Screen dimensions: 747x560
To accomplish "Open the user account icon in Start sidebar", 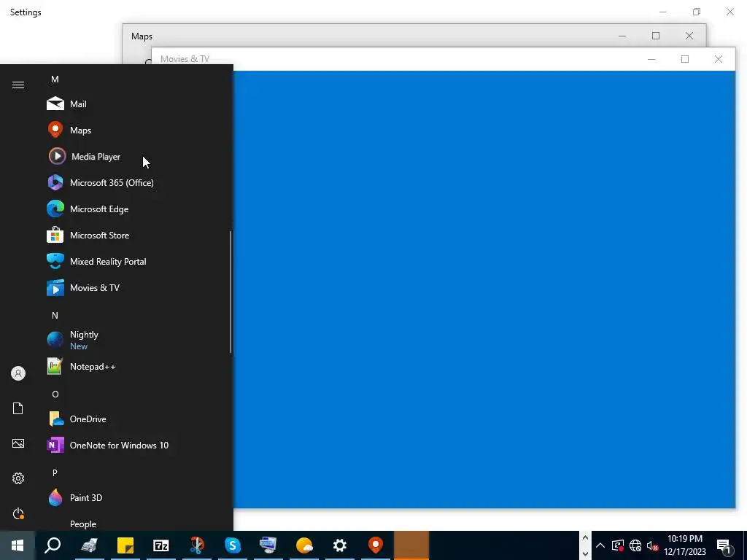I will click(x=18, y=373).
